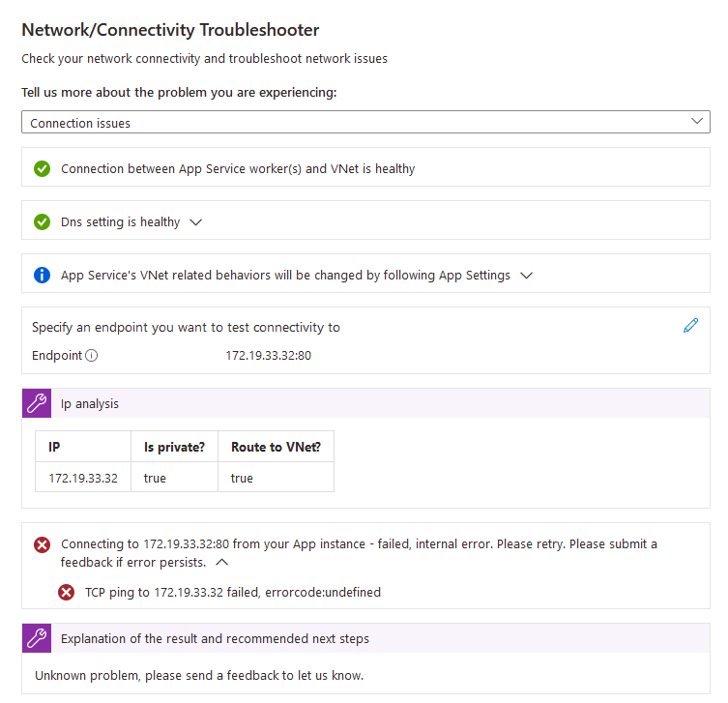This screenshot has width=728, height=703.
Task: Open the Connection issues dropdown
Action: (x=365, y=122)
